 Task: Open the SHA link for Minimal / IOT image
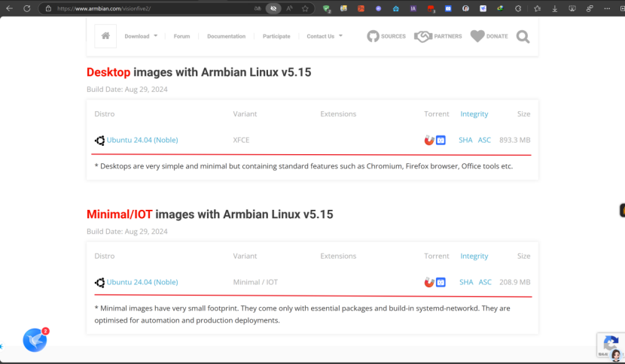coord(466,282)
